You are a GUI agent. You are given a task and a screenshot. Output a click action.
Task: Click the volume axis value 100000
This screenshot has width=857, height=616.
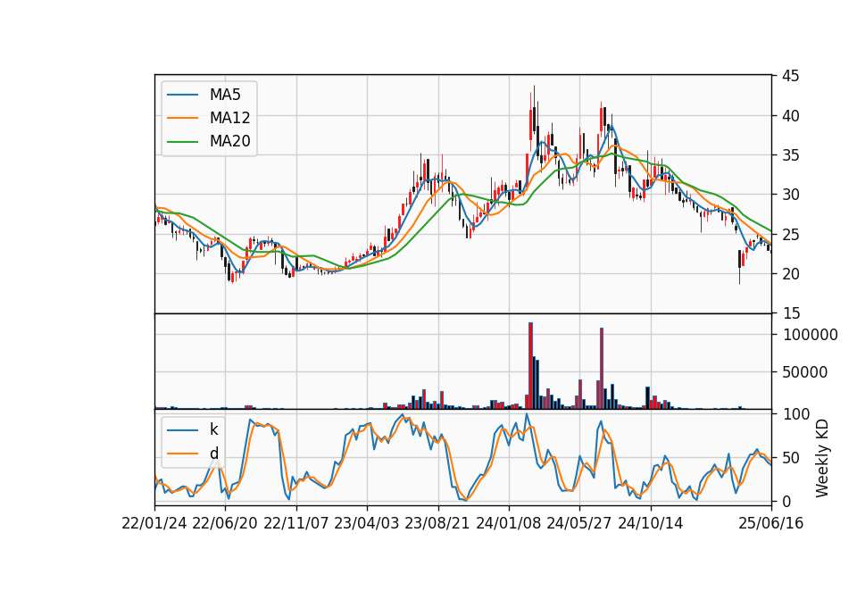click(810, 335)
